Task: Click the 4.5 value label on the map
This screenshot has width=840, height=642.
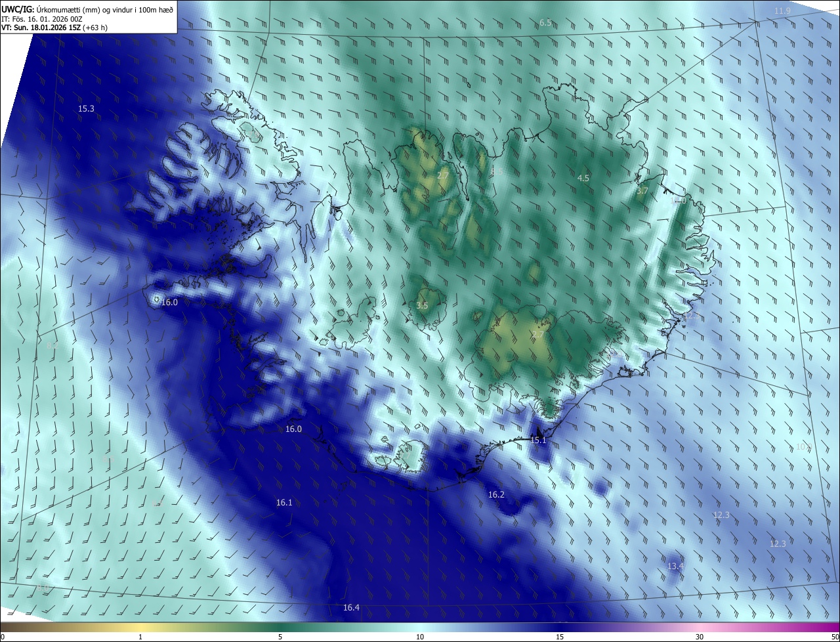Action: 583,178
